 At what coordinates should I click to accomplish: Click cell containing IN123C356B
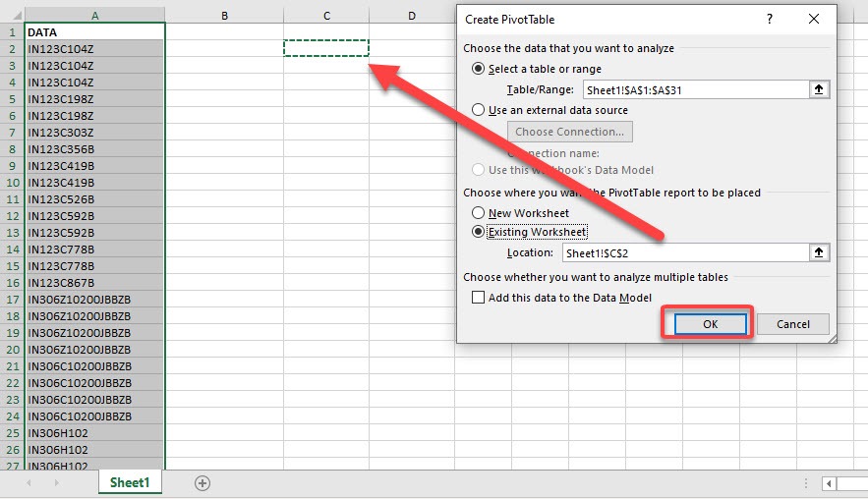point(95,148)
